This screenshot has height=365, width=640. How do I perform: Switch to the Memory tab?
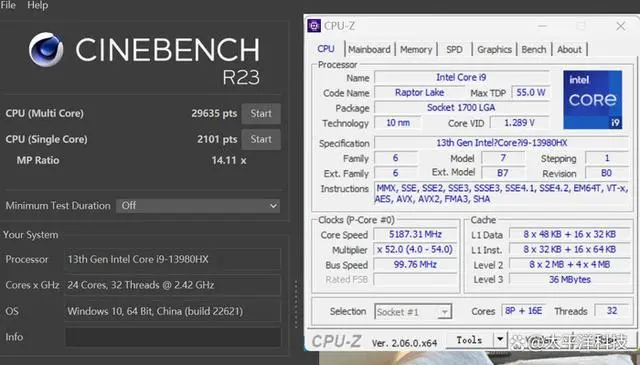tap(416, 49)
